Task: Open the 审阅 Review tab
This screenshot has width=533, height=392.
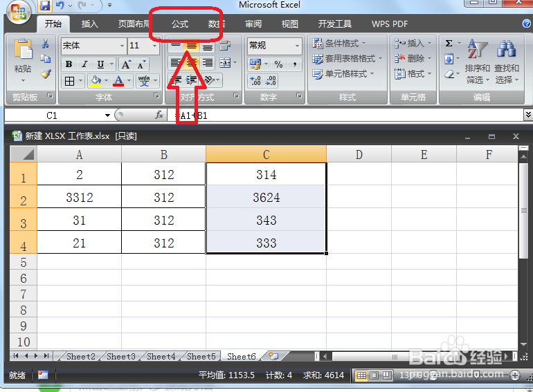Action: 253,24
